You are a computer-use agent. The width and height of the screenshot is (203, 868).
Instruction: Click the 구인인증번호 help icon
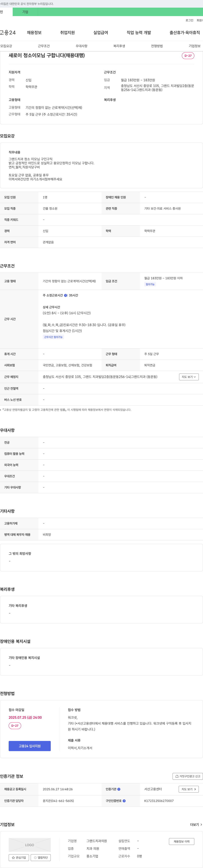124,801
